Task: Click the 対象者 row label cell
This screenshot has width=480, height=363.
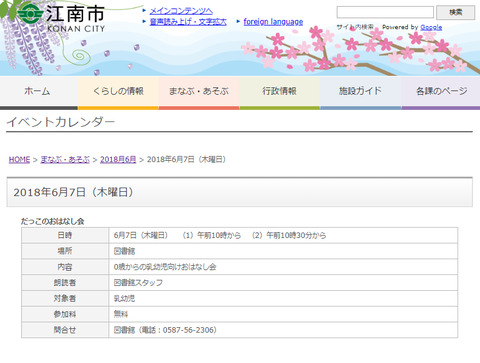Action: [65, 298]
